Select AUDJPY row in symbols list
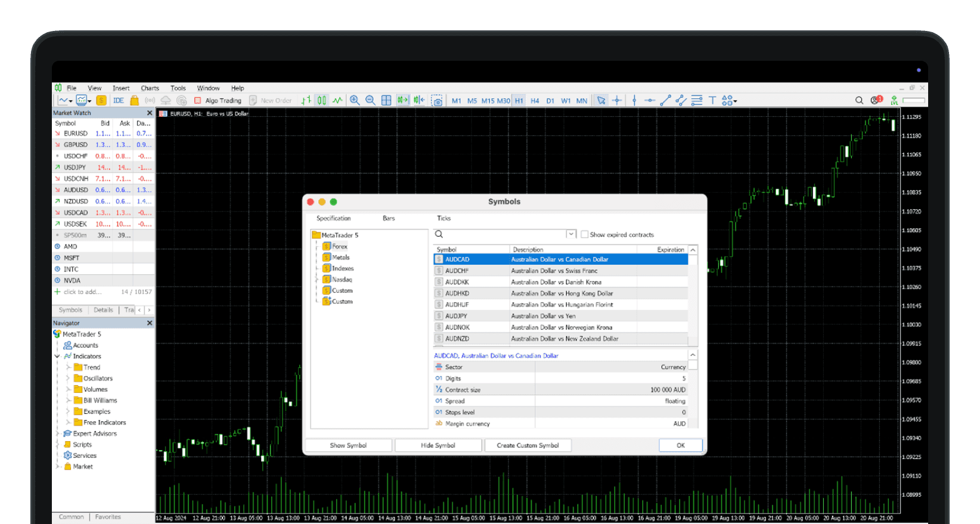The image size is (980, 524). 560,316
